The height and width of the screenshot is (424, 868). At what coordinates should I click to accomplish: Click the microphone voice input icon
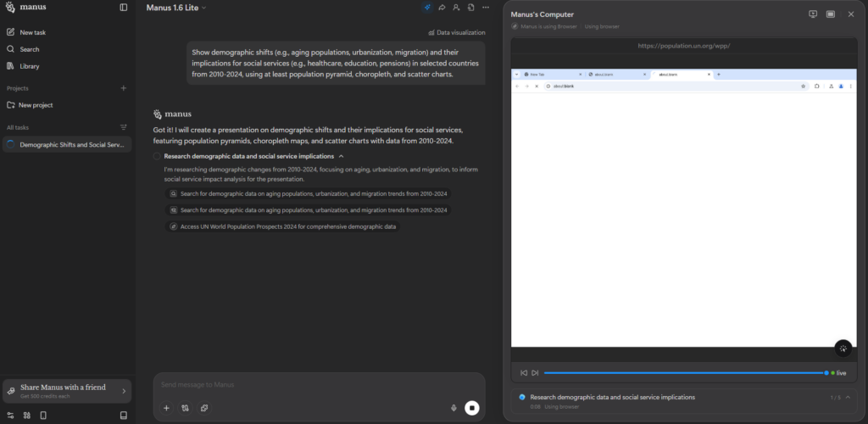click(454, 408)
